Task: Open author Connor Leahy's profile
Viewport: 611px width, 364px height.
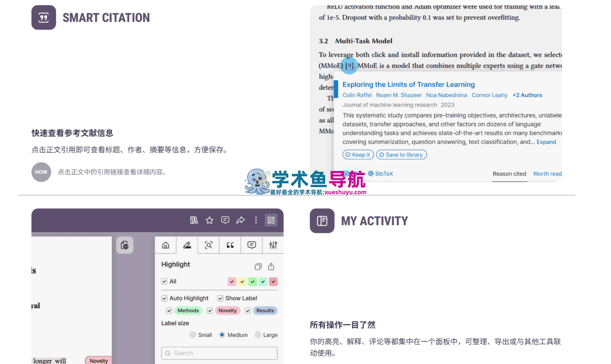Action: [x=490, y=95]
